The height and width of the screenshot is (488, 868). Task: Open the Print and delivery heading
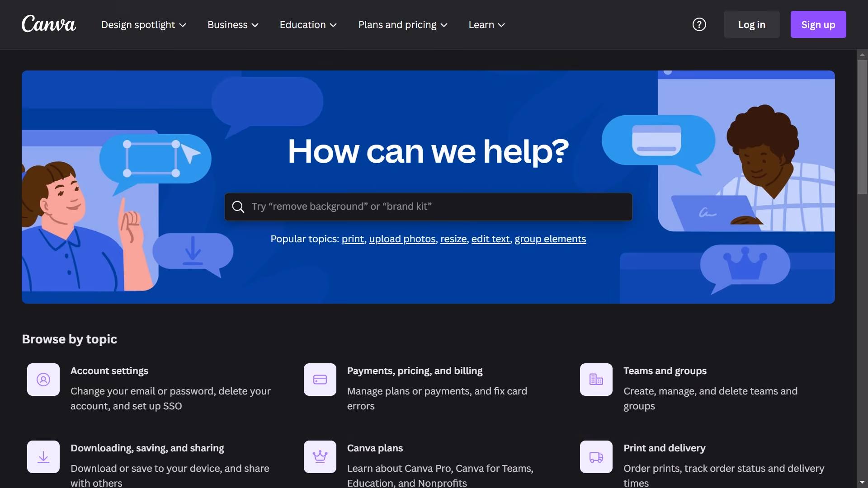(x=665, y=448)
